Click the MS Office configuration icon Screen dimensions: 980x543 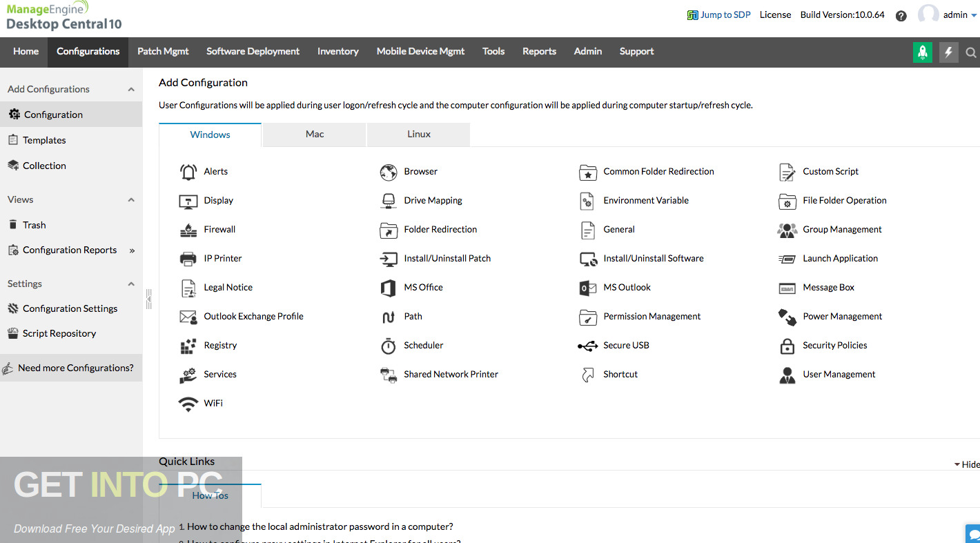[390, 288]
